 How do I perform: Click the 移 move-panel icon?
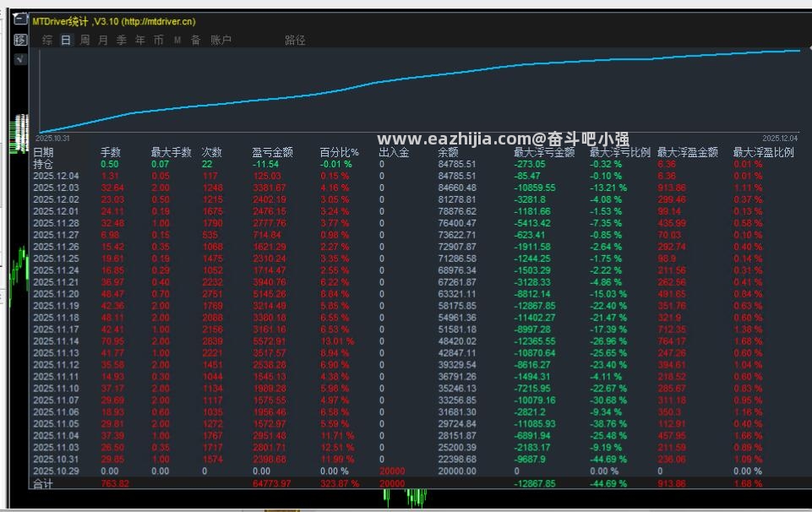tap(20, 40)
